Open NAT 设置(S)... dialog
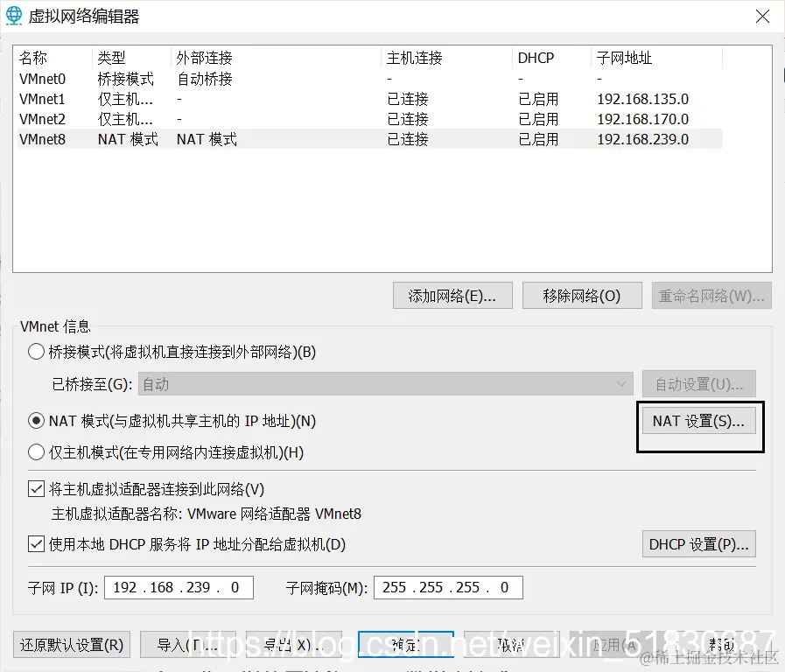Image resolution: width=785 pixels, height=672 pixels. [x=699, y=421]
